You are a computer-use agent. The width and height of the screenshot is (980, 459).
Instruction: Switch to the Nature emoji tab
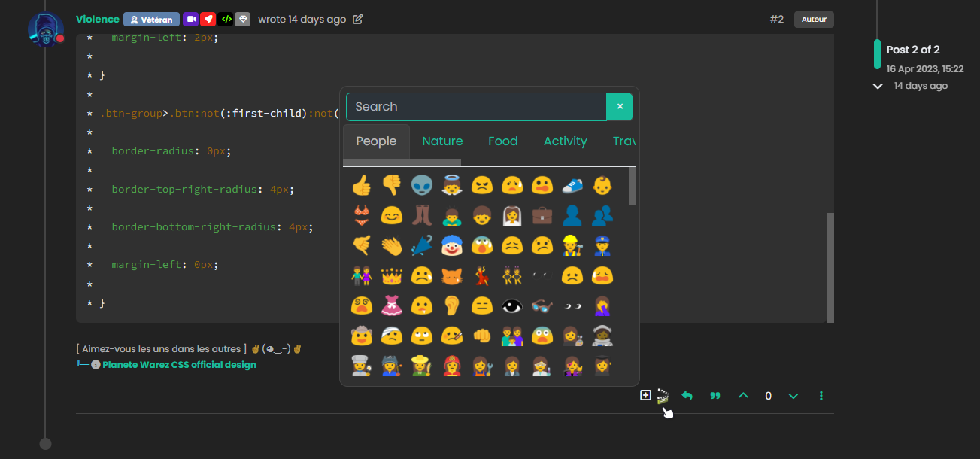pyautogui.click(x=442, y=141)
